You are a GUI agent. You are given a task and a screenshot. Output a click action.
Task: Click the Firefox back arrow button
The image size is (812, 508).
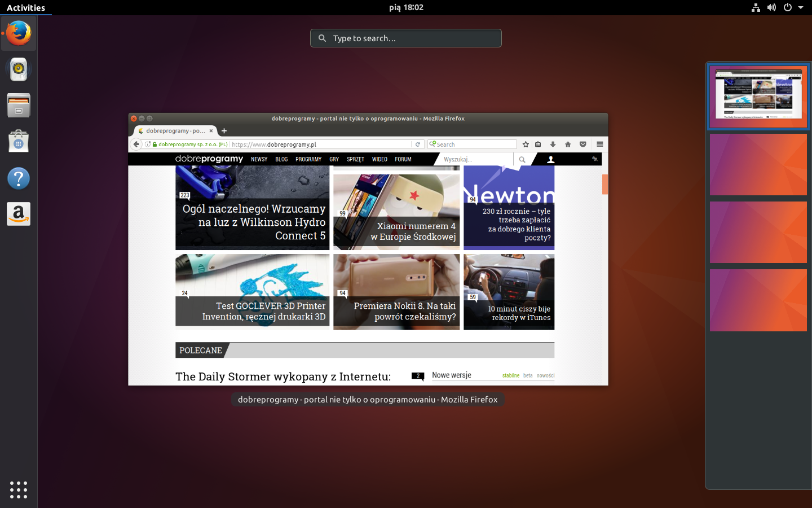pos(136,144)
